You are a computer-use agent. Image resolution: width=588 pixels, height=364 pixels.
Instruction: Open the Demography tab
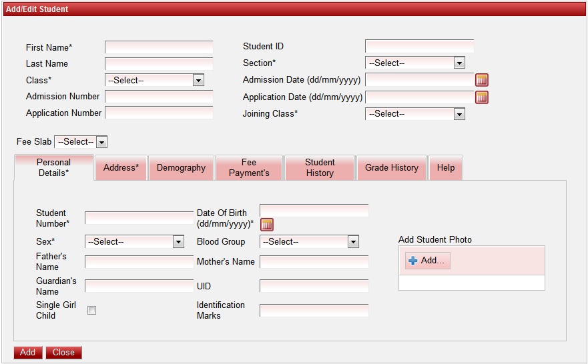click(181, 168)
